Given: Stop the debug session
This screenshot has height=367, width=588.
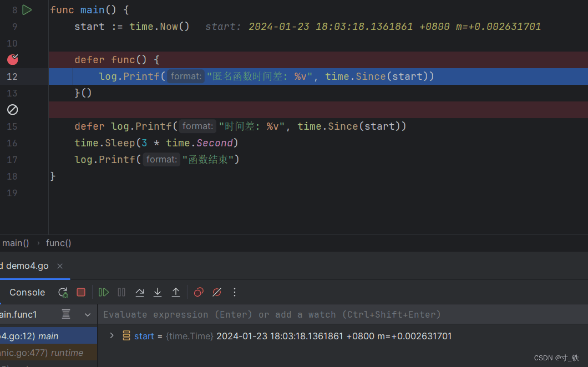Looking at the screenshot, I should tap(81, 292).
